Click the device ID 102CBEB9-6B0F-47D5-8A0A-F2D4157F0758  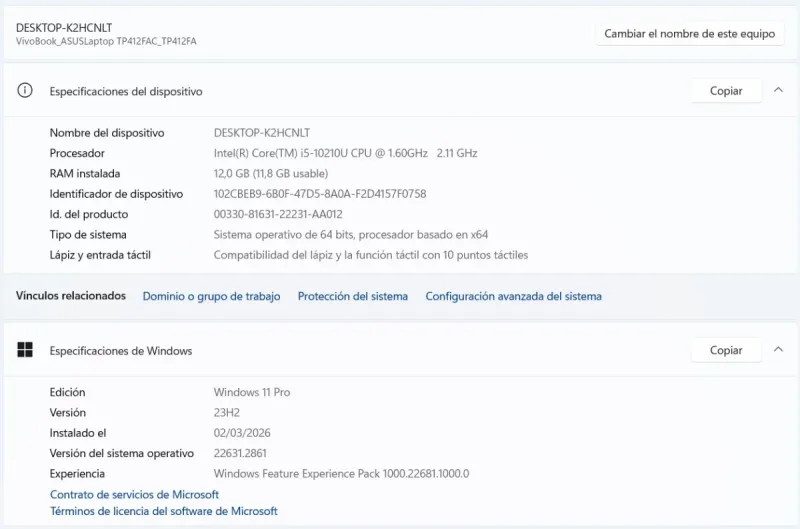[x=320, y=194]
